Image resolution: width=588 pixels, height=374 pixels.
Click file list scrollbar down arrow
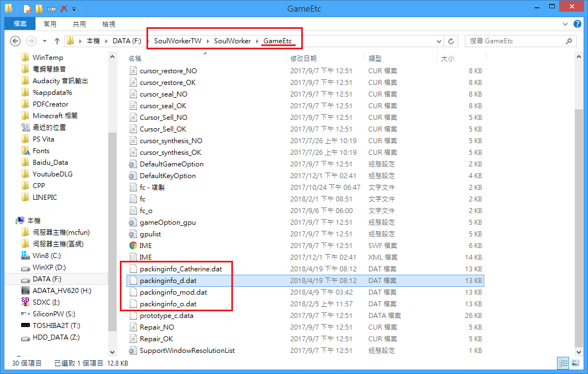pos(579,352)
